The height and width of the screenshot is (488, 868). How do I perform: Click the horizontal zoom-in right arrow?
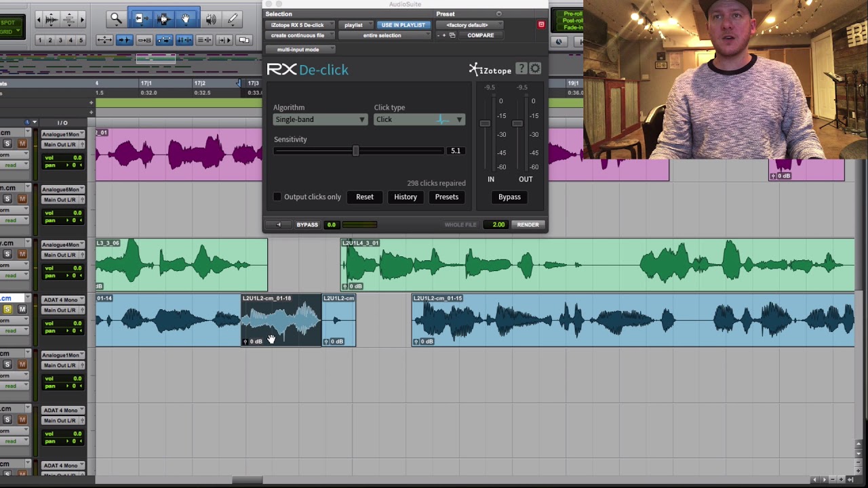(81, 20)
